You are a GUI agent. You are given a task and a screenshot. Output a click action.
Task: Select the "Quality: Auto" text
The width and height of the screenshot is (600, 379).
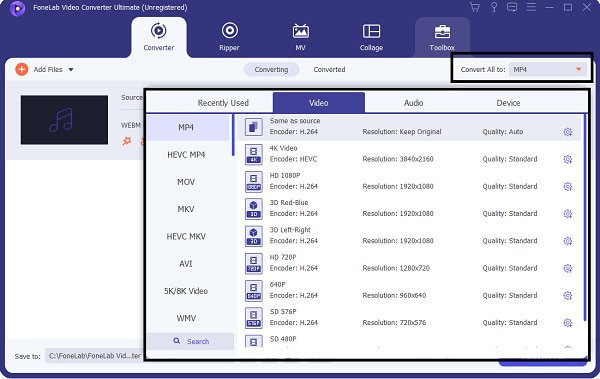coord(503,132)
